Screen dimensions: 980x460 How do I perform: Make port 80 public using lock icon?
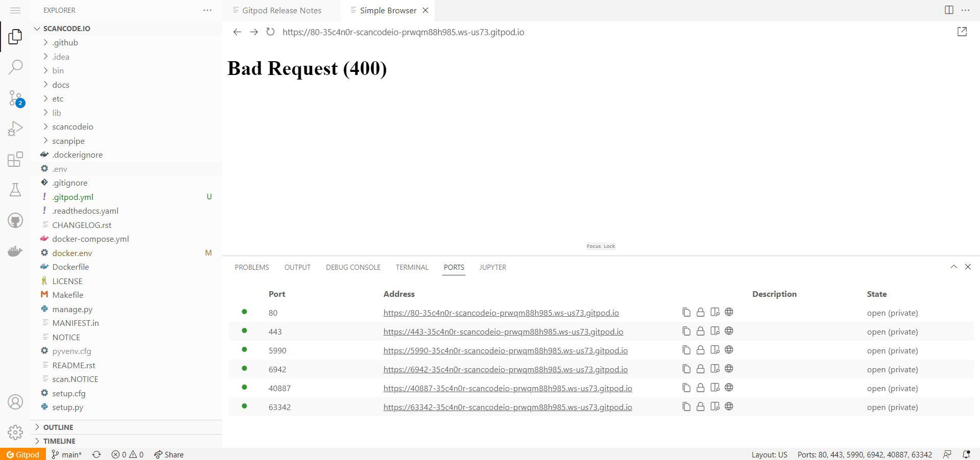click(700, 312)
